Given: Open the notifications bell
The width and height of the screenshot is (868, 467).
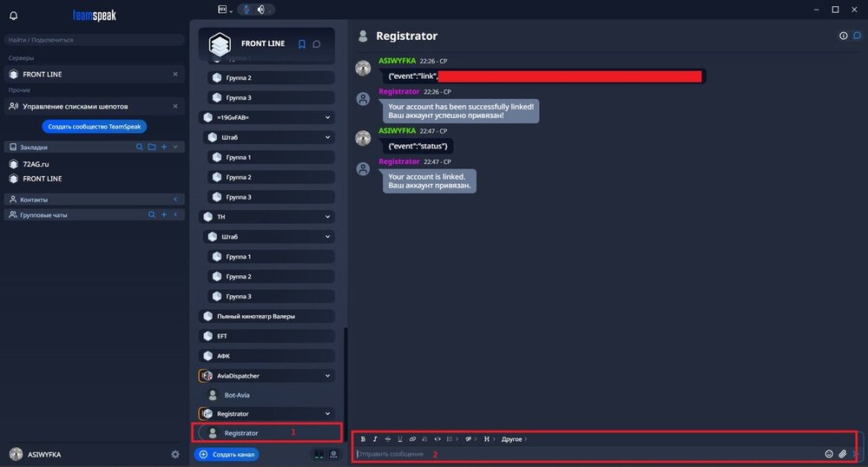Looking at the screenshot, I should coord(14,16).
